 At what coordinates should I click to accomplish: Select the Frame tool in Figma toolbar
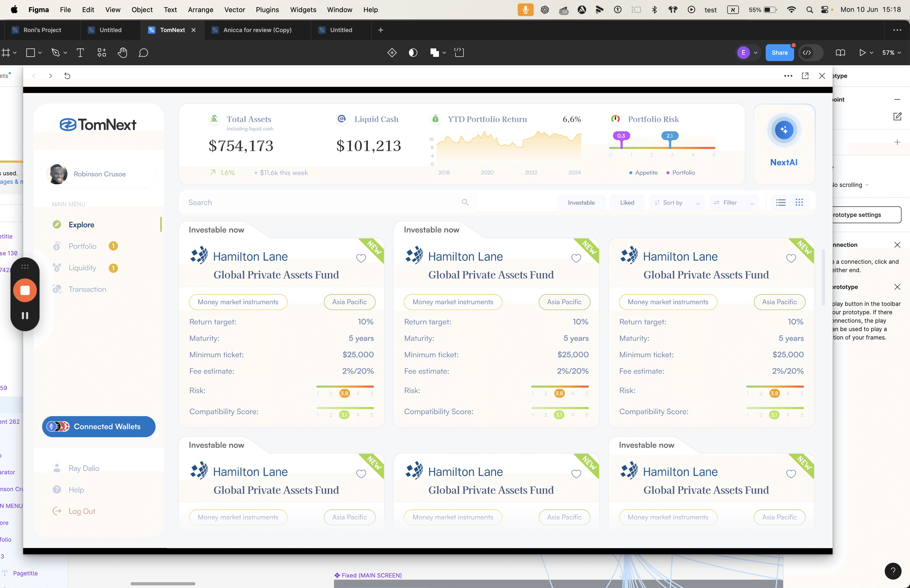point(5,53)
